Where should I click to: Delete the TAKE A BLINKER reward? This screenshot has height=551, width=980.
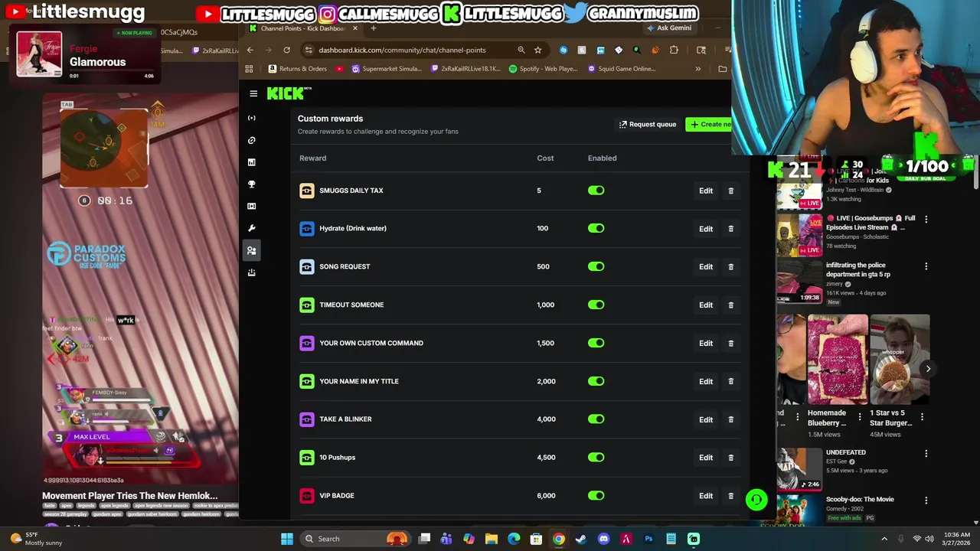(x=730, y=419)
